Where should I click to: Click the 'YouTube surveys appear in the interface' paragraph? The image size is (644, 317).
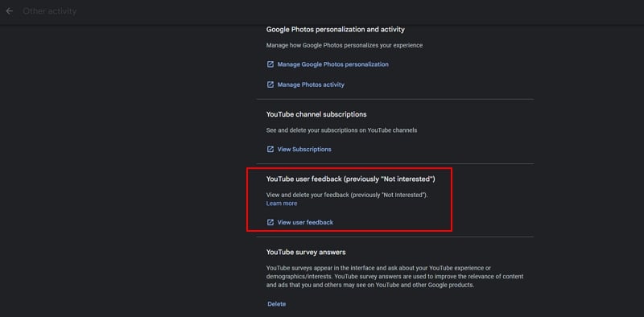(394, 276)
